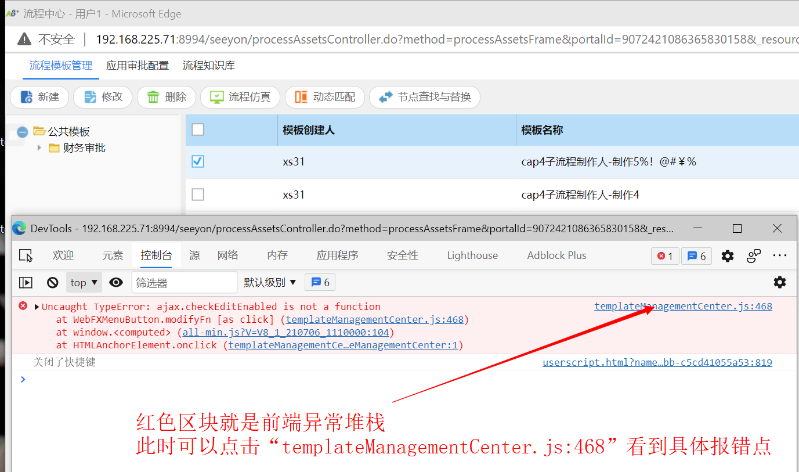Open DevTools 元素 tab

coord(113,255)
